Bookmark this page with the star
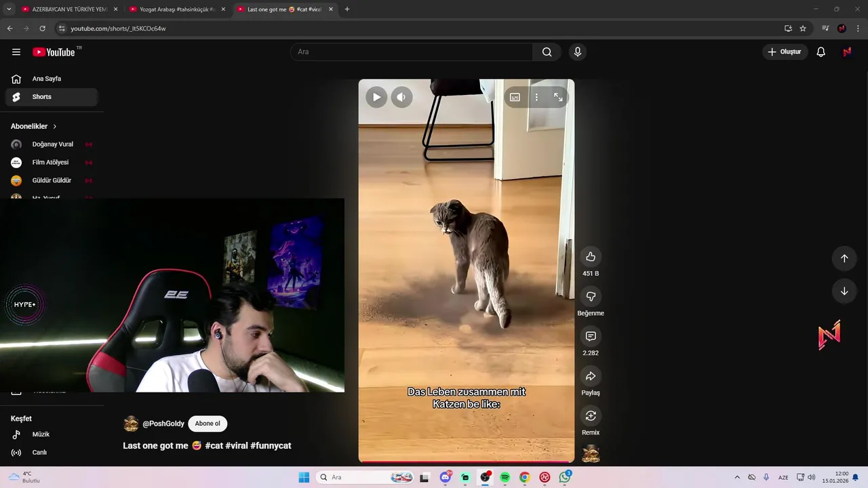The height and width of the screenshot is (488, 868). [803, 28]
